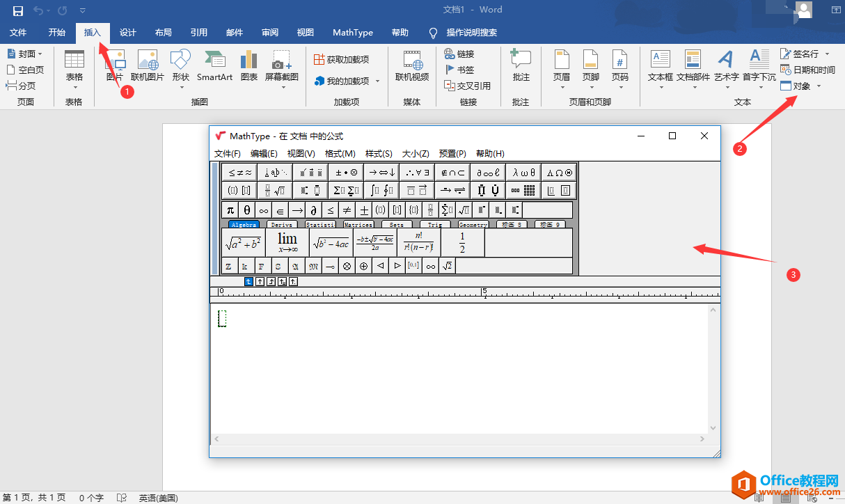Open the 表格 table dropdown
Image resolution: width=845 pixels, height=504 pixels.
click(74, 77)
